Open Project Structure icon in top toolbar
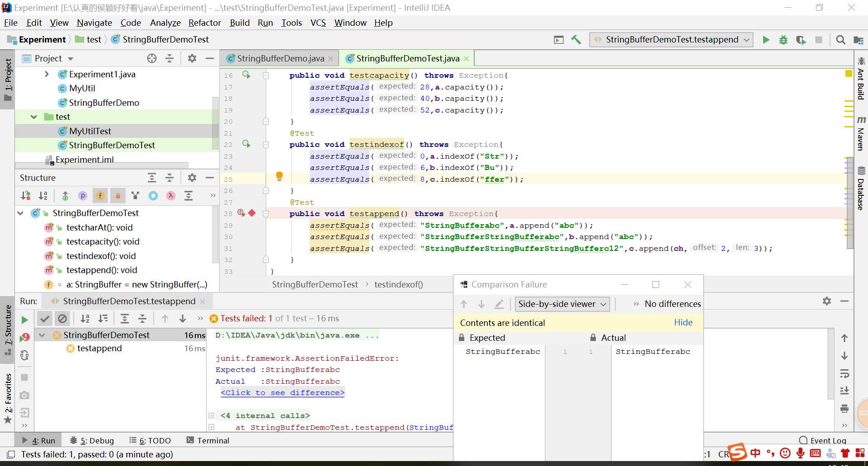This screenshot has width=868, height=466. (858, 40)
